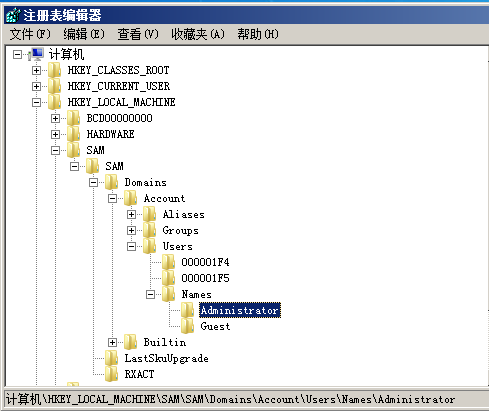Click the Account folder icon
Image resolution: width=489 pixels, height=411 pixels.
[131, 198]
